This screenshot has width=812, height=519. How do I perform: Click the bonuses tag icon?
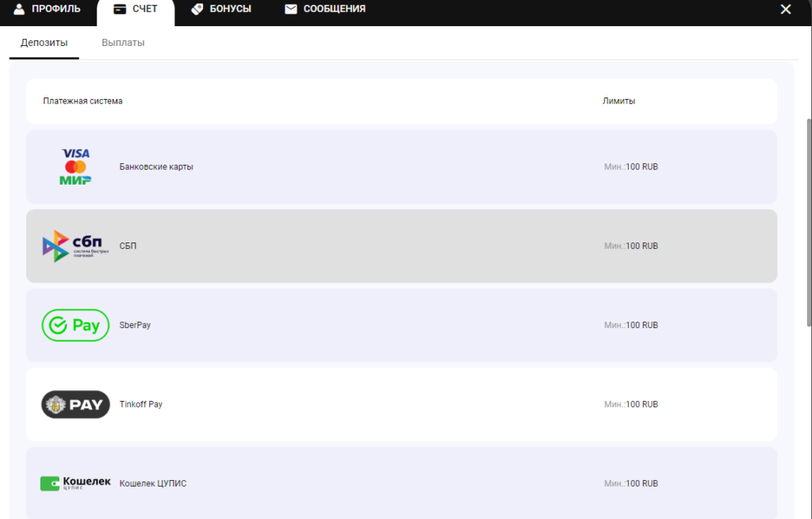197,9
